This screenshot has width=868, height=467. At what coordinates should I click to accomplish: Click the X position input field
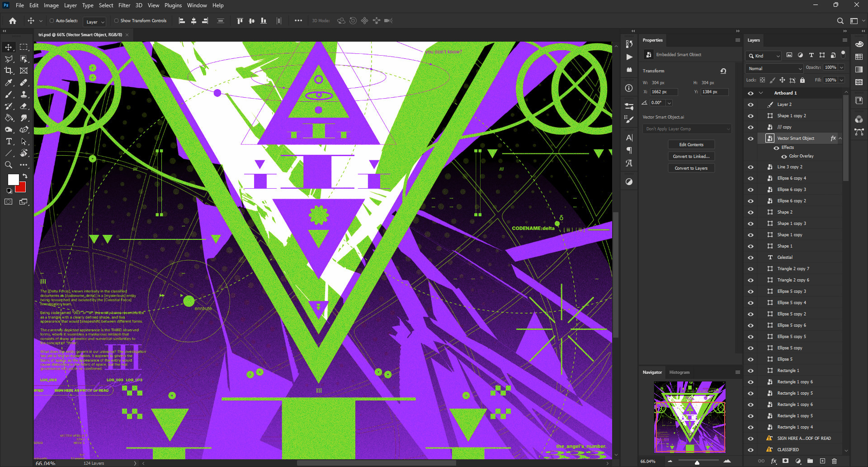point(664,92)
